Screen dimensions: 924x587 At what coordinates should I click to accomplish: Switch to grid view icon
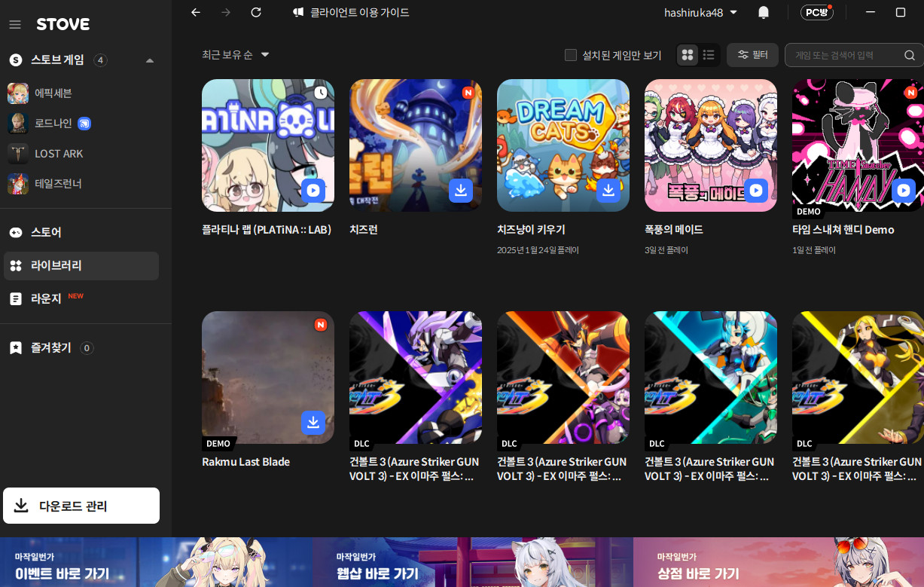687,55
